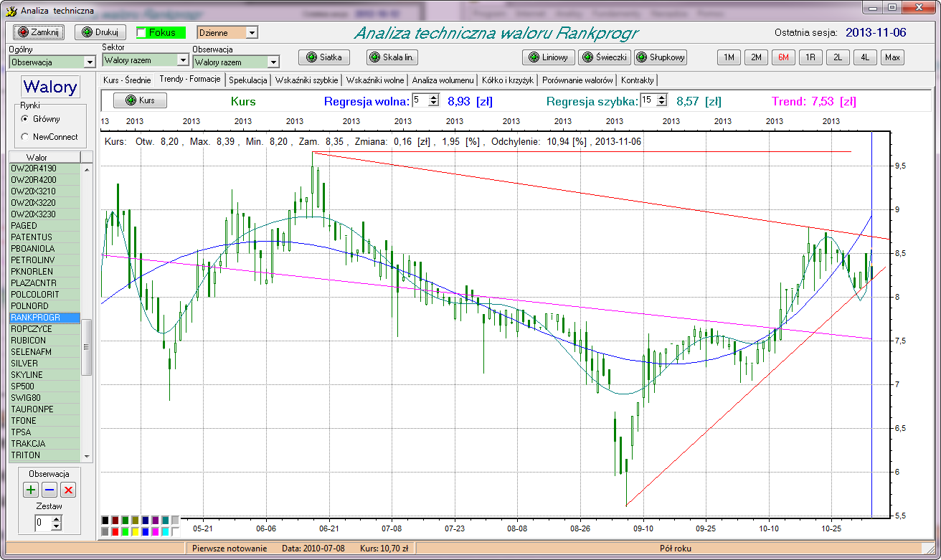
Task: Click the Regresja szybka value field
Action: coord(648,100)
